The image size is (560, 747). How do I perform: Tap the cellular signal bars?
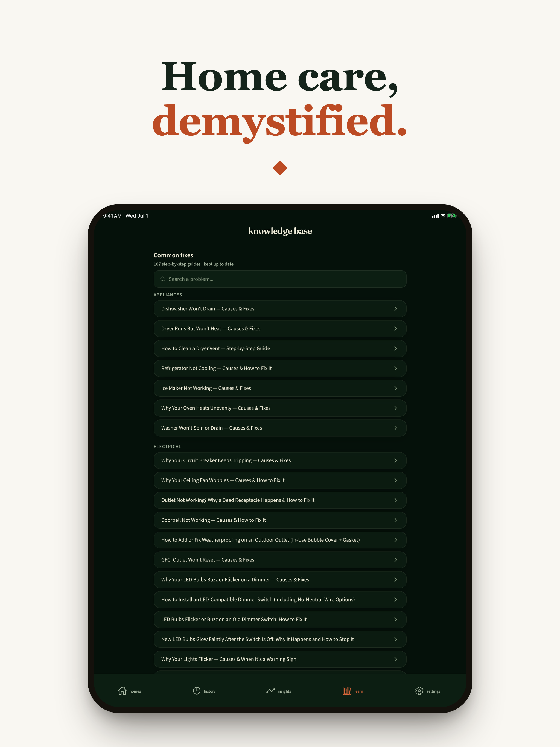(435, 216)
